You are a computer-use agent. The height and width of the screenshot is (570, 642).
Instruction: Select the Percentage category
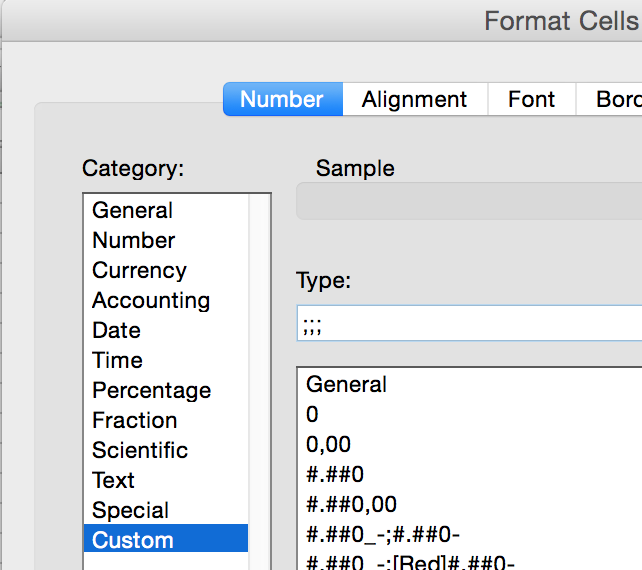151,391
